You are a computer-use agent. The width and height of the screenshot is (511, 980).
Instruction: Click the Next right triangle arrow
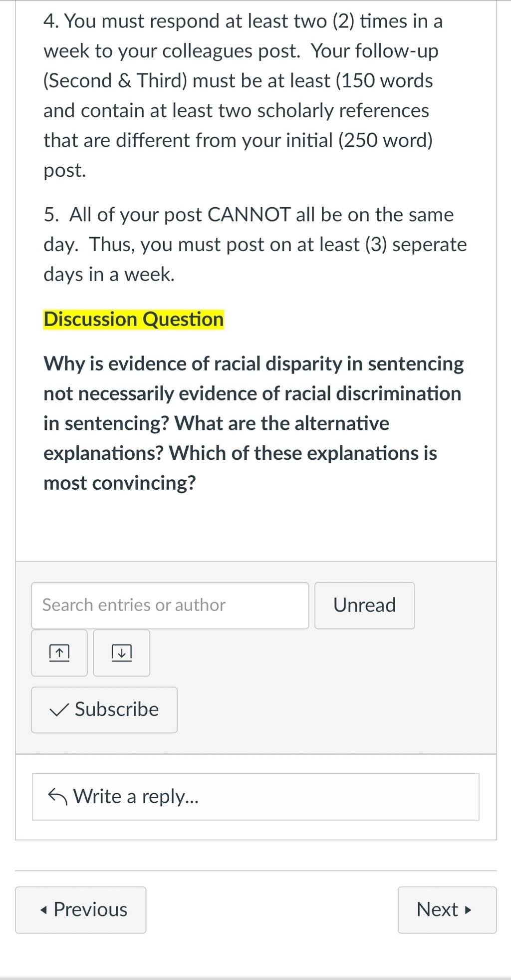tap(468, 910)
